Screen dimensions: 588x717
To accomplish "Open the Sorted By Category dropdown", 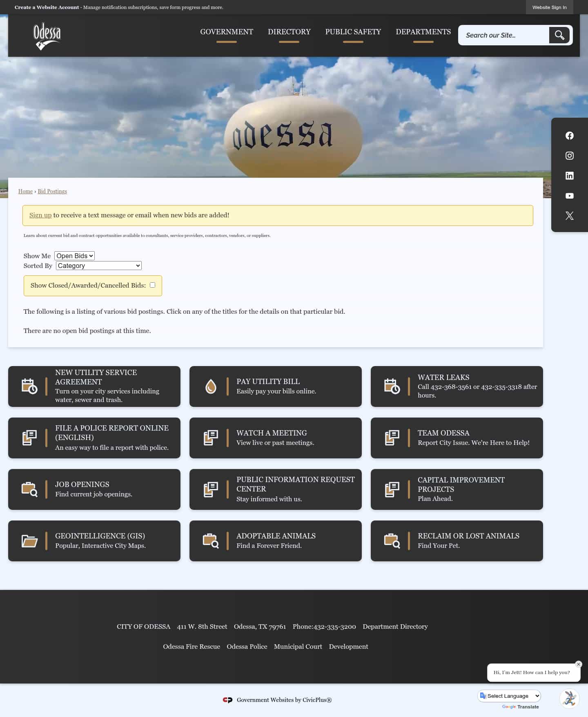I will (99, 266).
